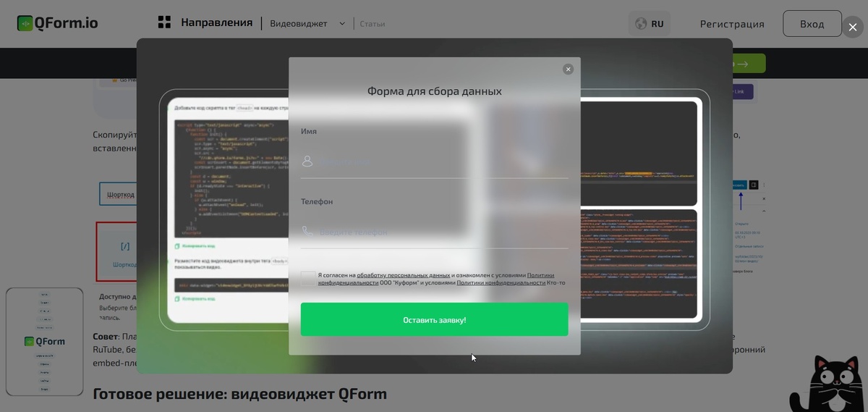Switch language via RU selector
This screenshot has height=412, width=868.
tap(650, 24)
